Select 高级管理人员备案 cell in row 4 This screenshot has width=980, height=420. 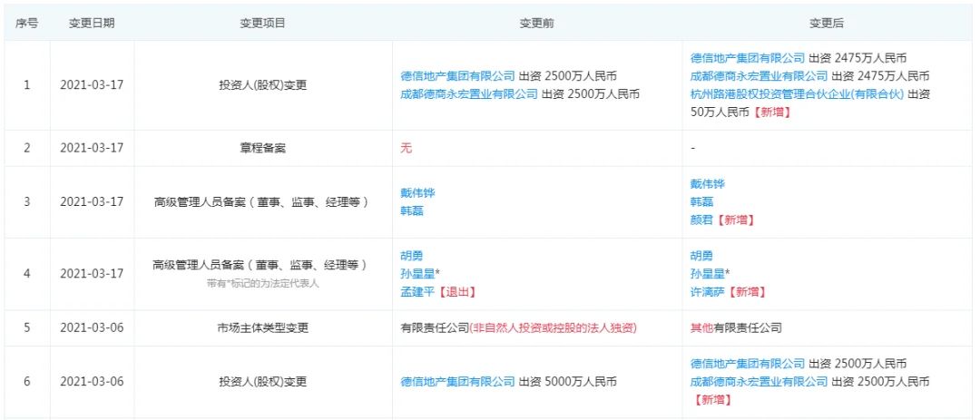[263, 274]
